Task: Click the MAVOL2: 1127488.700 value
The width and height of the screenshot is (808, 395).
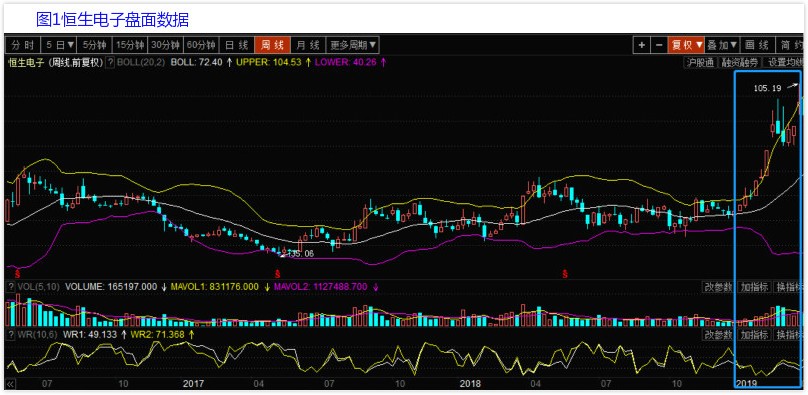Action: 321,286
